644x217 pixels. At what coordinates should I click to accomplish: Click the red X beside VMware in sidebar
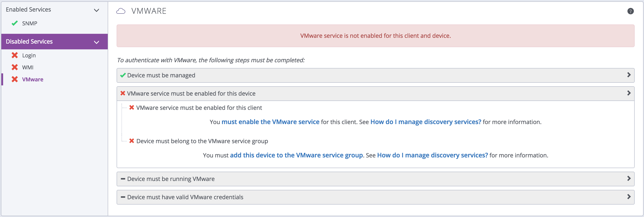15,79
